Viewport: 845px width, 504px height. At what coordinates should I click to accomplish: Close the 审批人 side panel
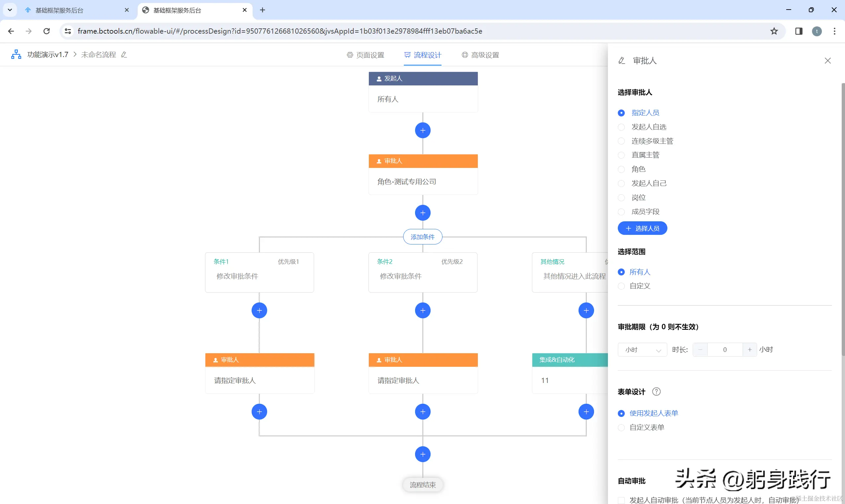pyautogui.click(x=828, y=61)
